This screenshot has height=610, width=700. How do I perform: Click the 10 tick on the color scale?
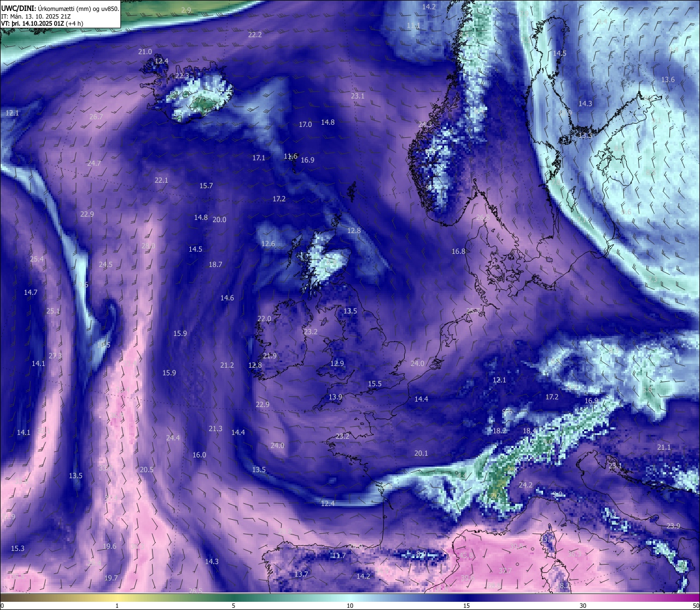click(350, 606)
